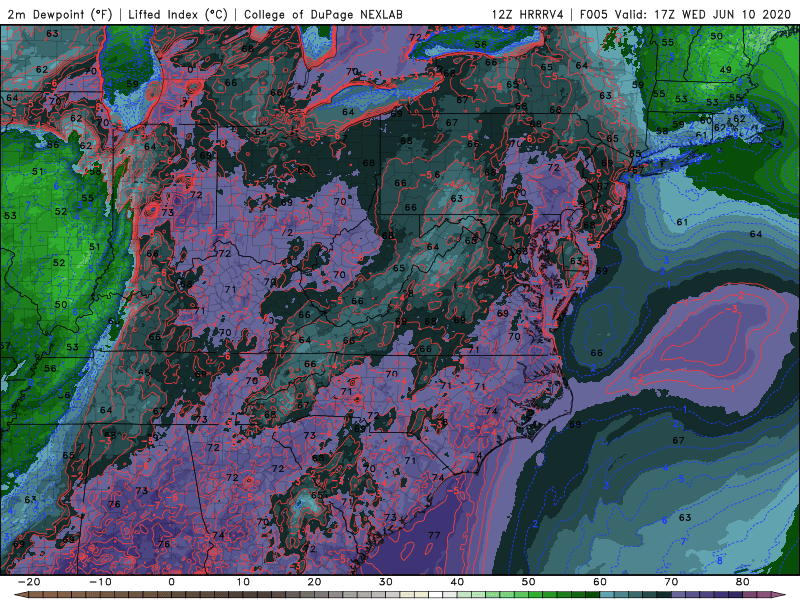The image size is (800, 600).
Task: Click the 70 label on the color scale
Action: 671,582
